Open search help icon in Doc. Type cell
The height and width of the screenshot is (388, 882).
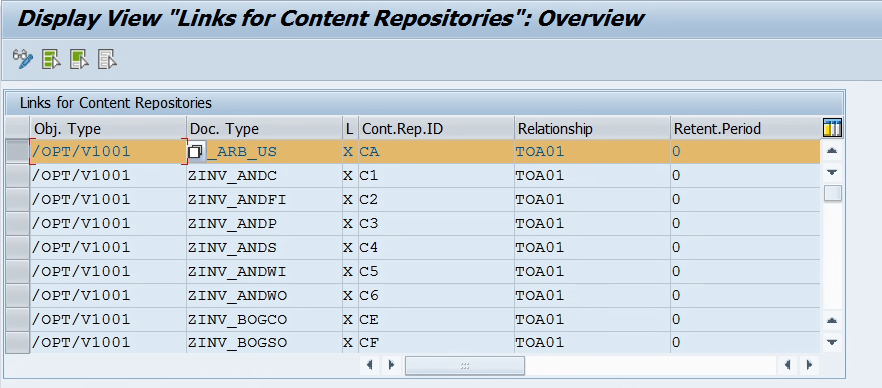click(x=196, y=152)
